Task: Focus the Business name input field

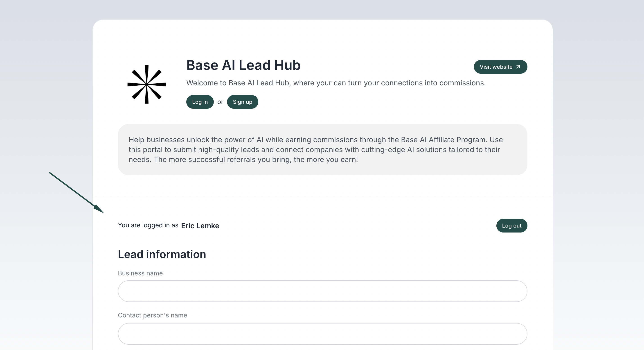Action: (x=322, y=291)
